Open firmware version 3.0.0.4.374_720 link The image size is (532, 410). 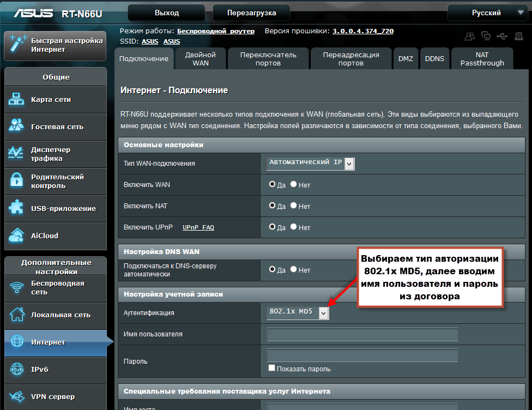coord(363,31)
